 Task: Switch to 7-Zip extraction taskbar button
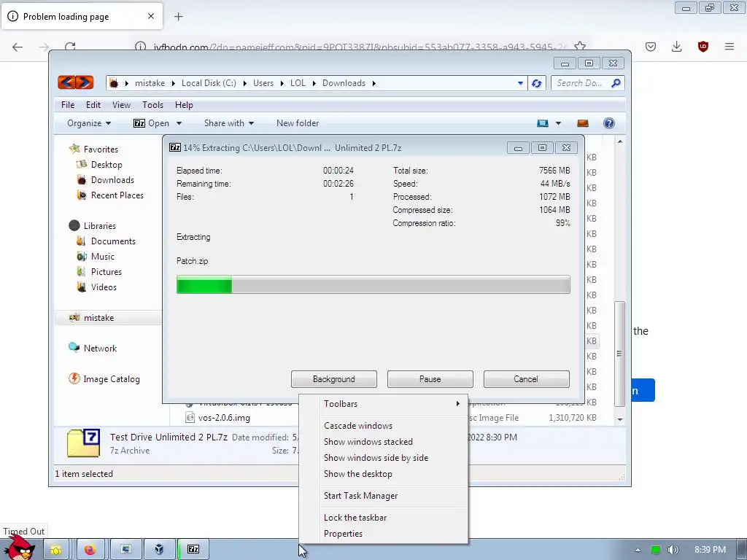[x=193, y=550]
